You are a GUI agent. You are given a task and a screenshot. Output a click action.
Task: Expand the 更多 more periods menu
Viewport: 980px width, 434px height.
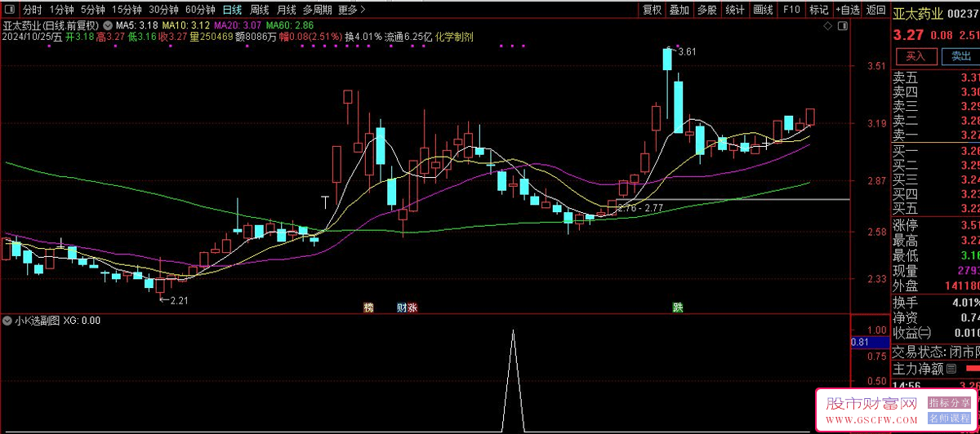pos(351,10)
